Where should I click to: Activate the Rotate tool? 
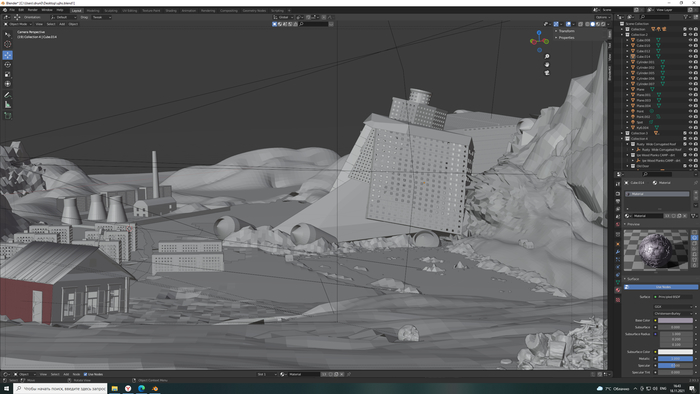(8, 65)
